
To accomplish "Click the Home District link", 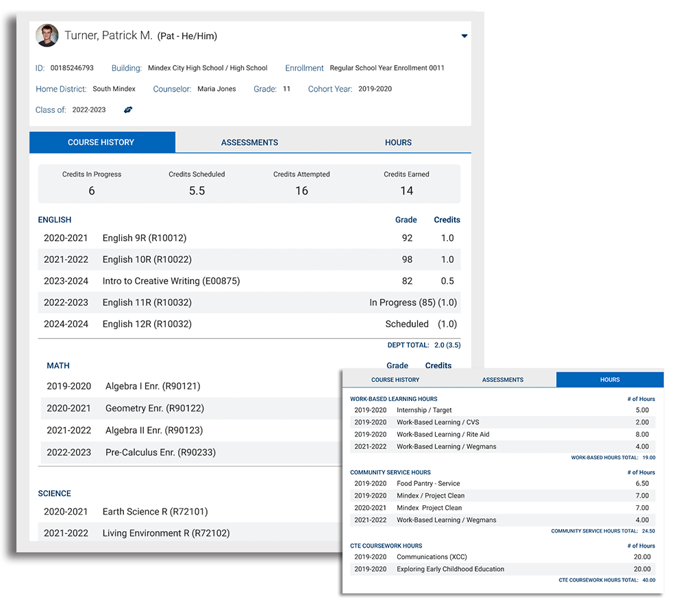I will point(61,88).
